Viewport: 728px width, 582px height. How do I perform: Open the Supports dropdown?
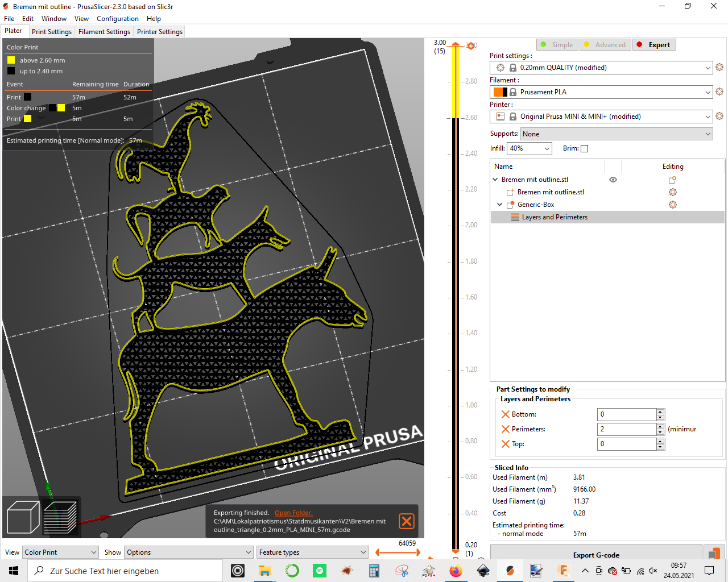pos(617,134)
